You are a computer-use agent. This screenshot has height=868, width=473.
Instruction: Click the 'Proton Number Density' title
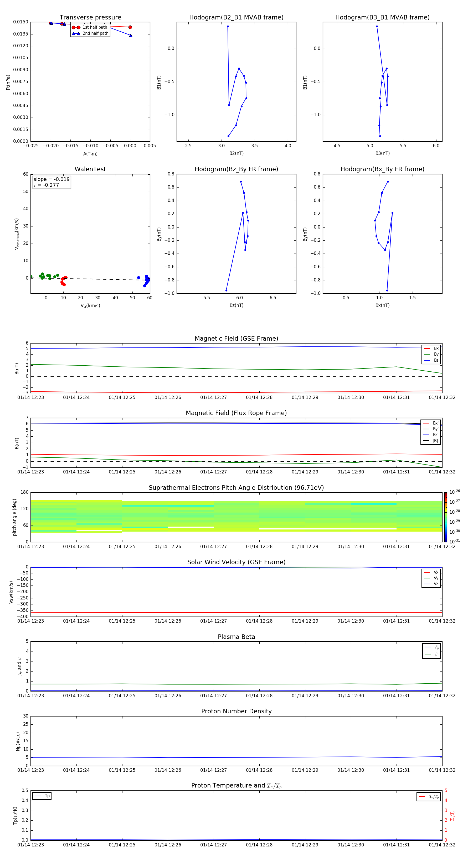236,711
